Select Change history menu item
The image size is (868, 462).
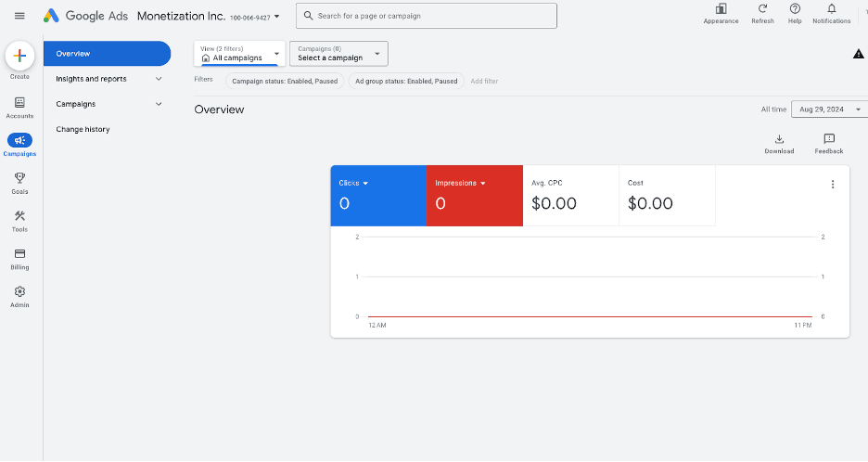click(x=83, y=129)
